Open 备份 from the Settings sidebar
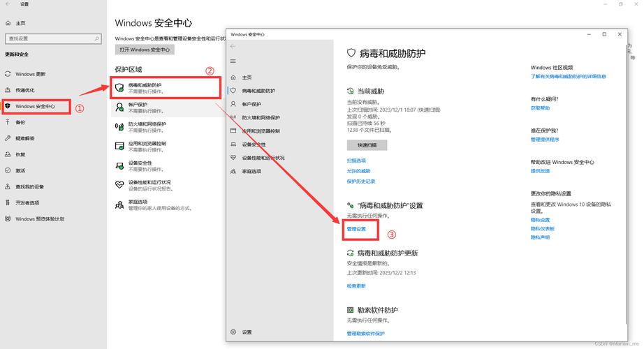The width and height of the screenshot is (644, 349). [x=20, y=122]
